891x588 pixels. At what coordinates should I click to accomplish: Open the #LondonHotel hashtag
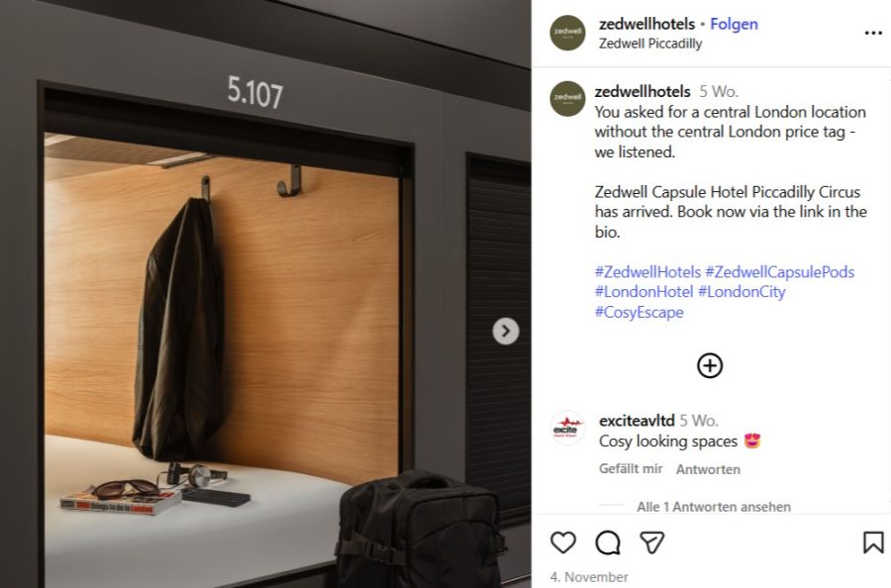click(x=643, y=292)
